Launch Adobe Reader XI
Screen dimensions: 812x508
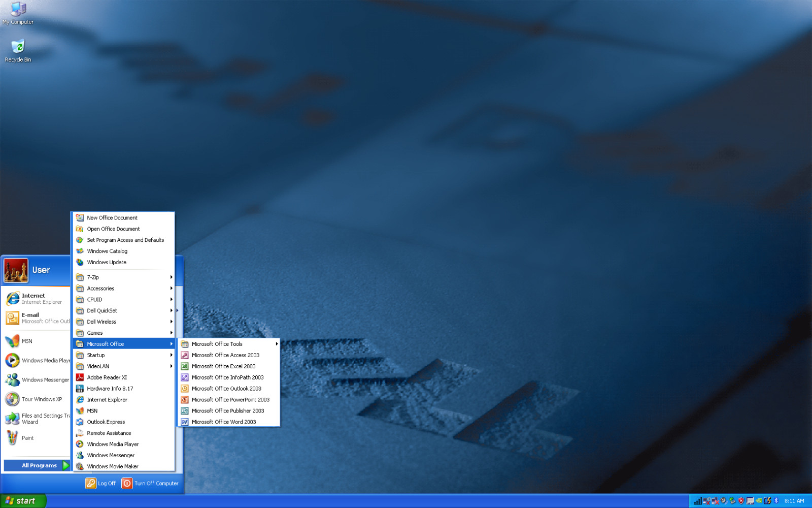tap(124, 377)
